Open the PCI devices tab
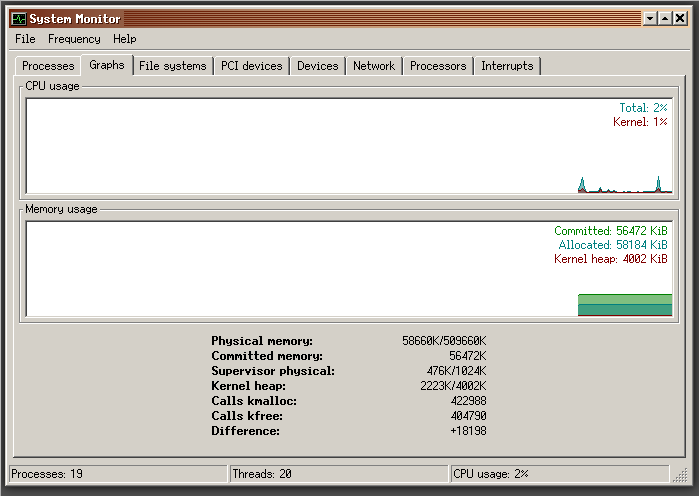Screen dimensions: 699x496 point(251,66)
